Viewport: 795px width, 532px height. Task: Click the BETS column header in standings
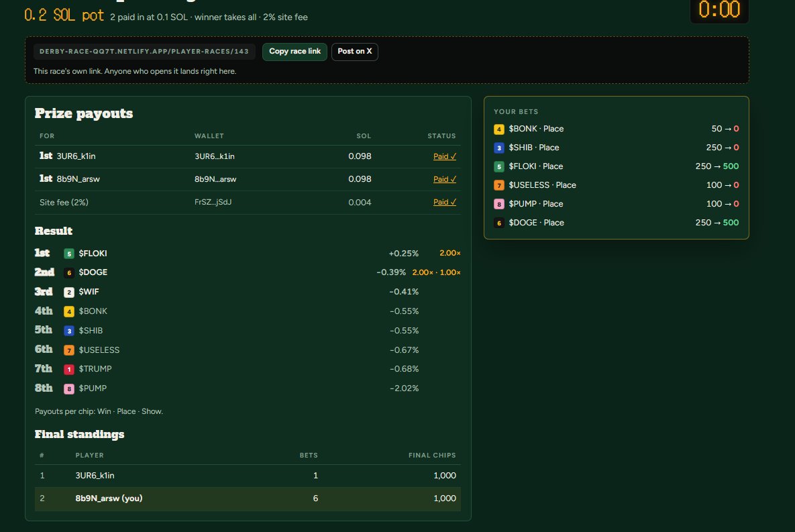click(x=309, y=456)
